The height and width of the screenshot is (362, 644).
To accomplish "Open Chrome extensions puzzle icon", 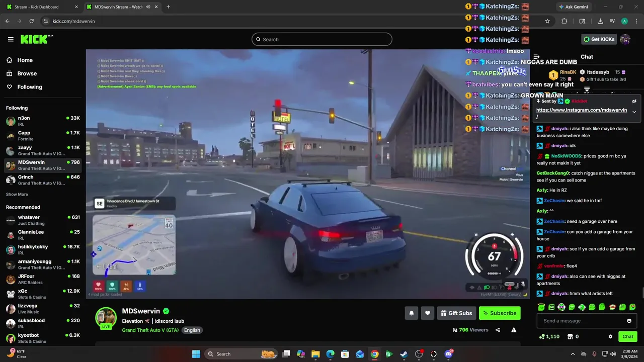I will coord(564,21).
